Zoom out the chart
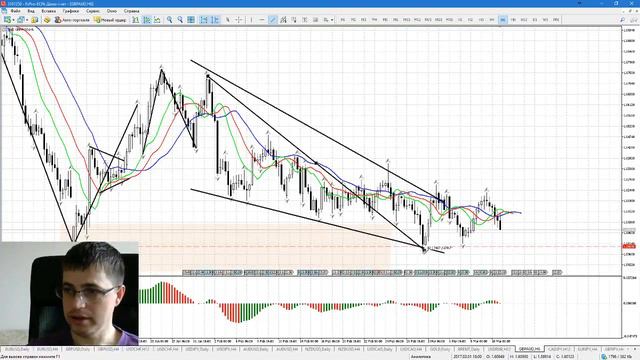The image size is (640, 360). click(x=180, y=20)
